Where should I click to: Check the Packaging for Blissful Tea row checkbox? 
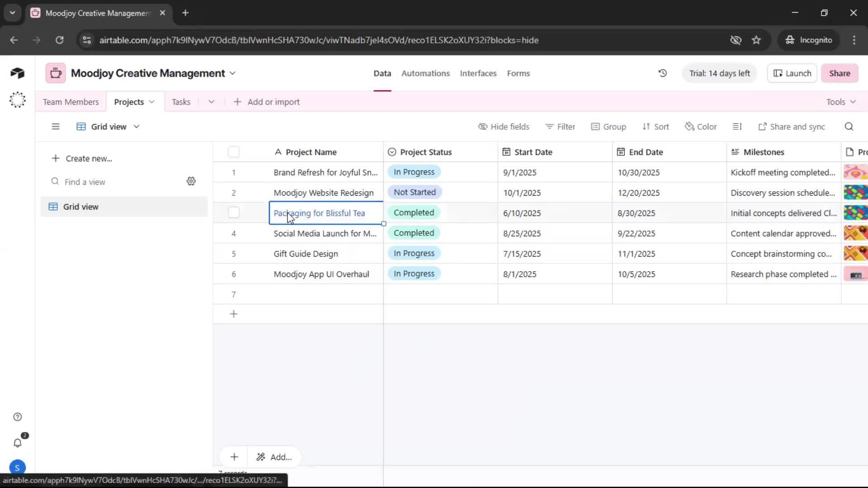pyautogui.click(x=234, y=212)
